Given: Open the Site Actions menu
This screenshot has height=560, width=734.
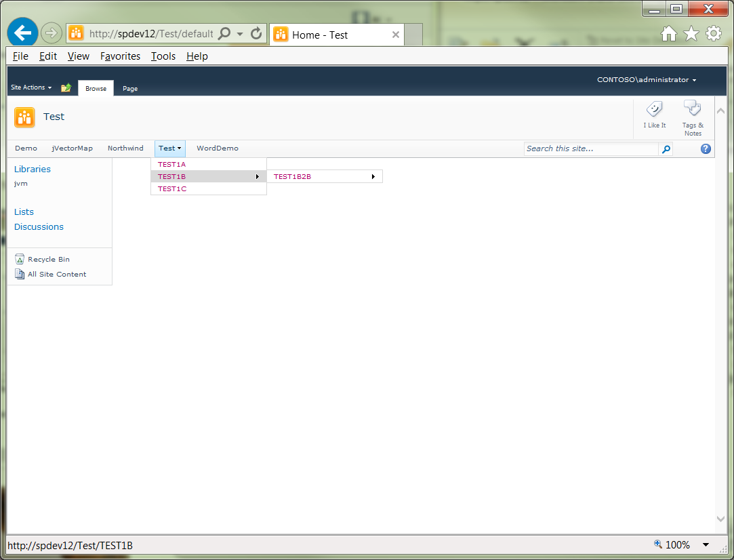Looking at the screenshot, I should click(30, 87).
